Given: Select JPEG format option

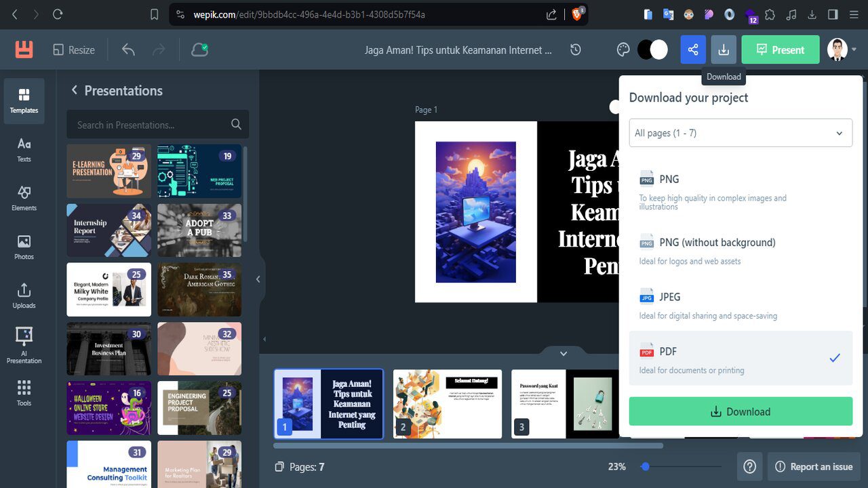Looking at the screenshot, I should click(741, 306).
